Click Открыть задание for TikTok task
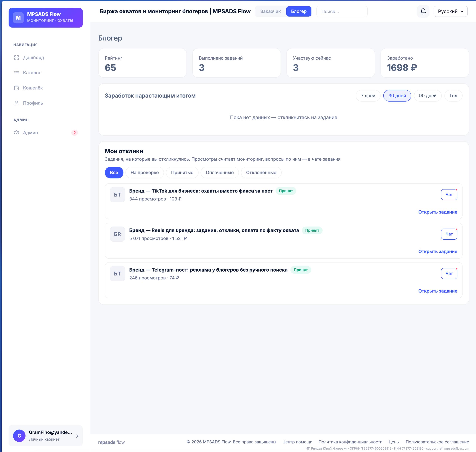This screenshot has width=476, height=452. point(438,212)
